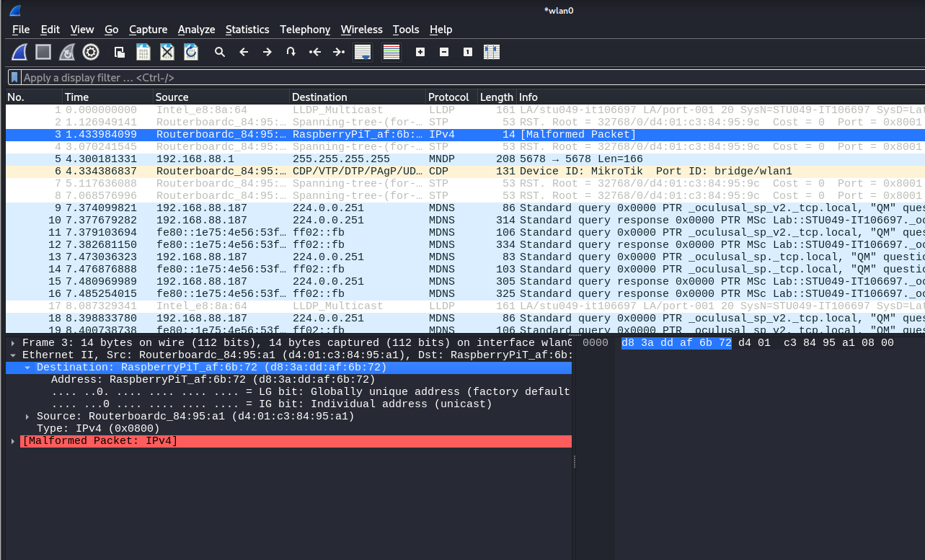Viewport: 925px width, 560px height.
Task: Select packet 2 STP row at 1.126949141
Action: coord(464,123)
